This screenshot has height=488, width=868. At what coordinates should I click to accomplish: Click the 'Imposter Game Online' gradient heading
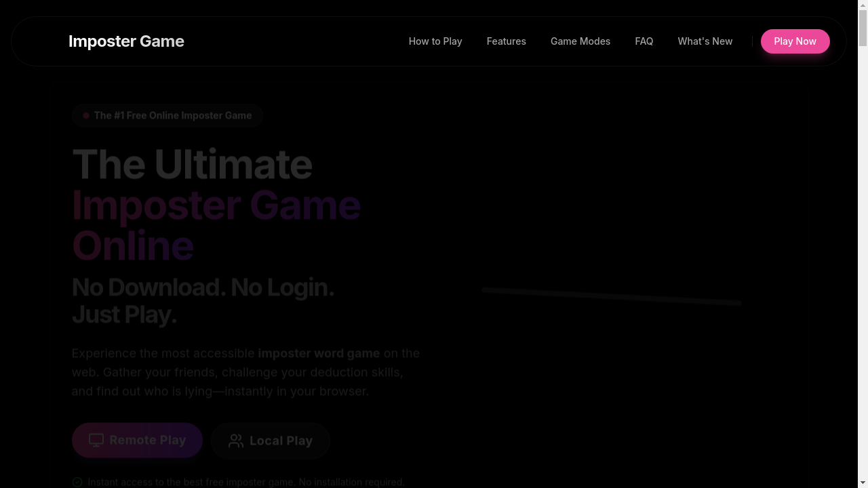point(216,224)
